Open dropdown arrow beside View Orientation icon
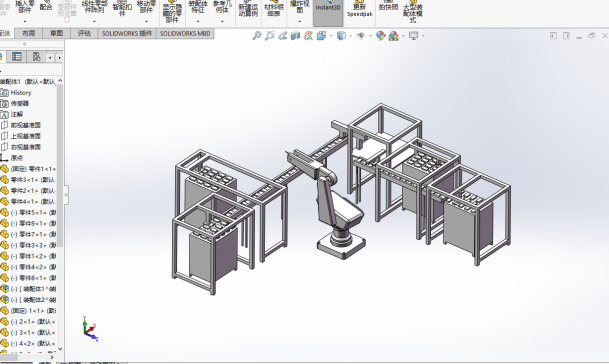609x364 pixels. 331,36
